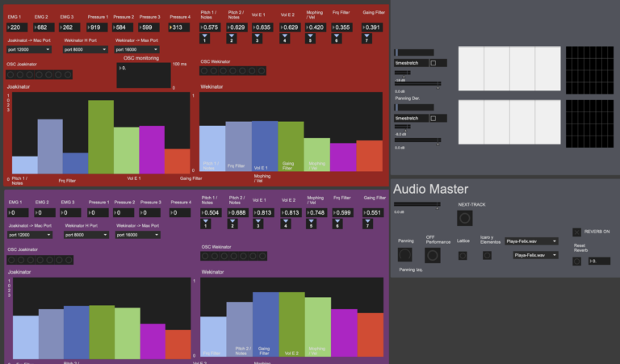Click first OSC Wekinator LED in purple panel
The width and height of the screenshot is (620, 364).
(205, 256)
